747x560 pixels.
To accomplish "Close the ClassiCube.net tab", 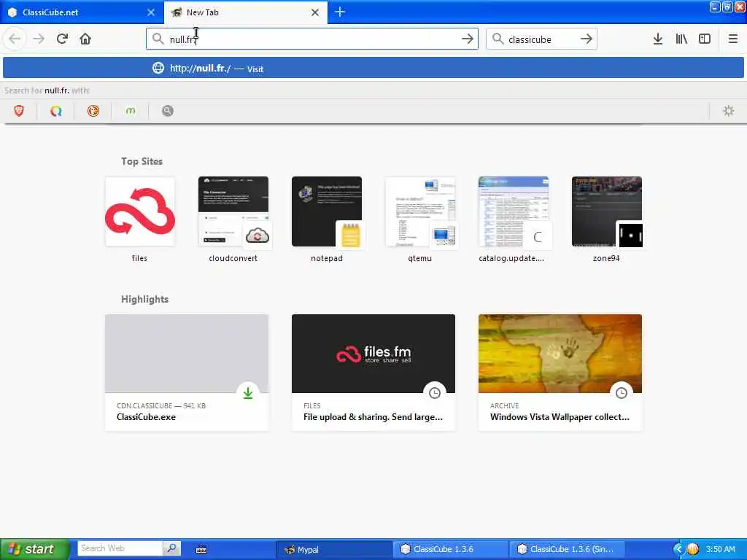I will click(151, 12).
